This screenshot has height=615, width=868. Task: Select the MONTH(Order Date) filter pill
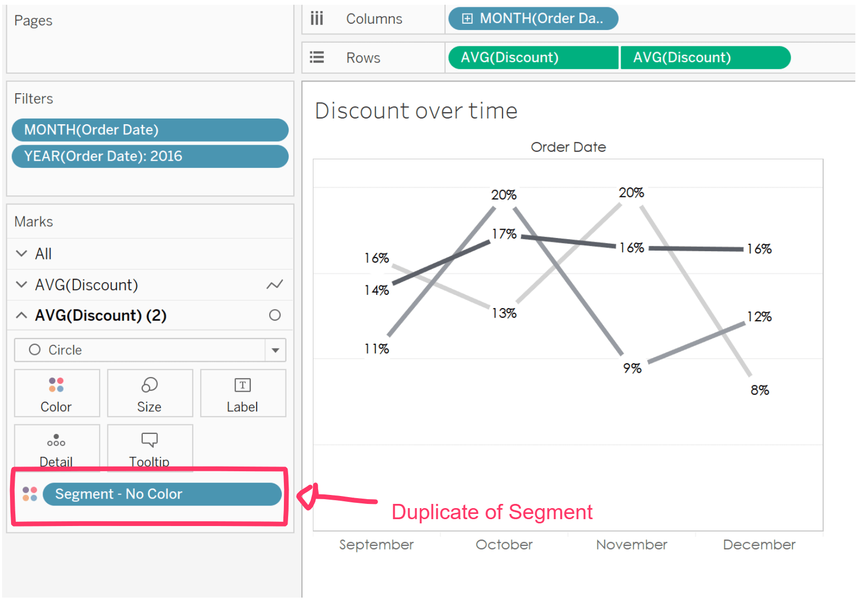coord(150,130)
